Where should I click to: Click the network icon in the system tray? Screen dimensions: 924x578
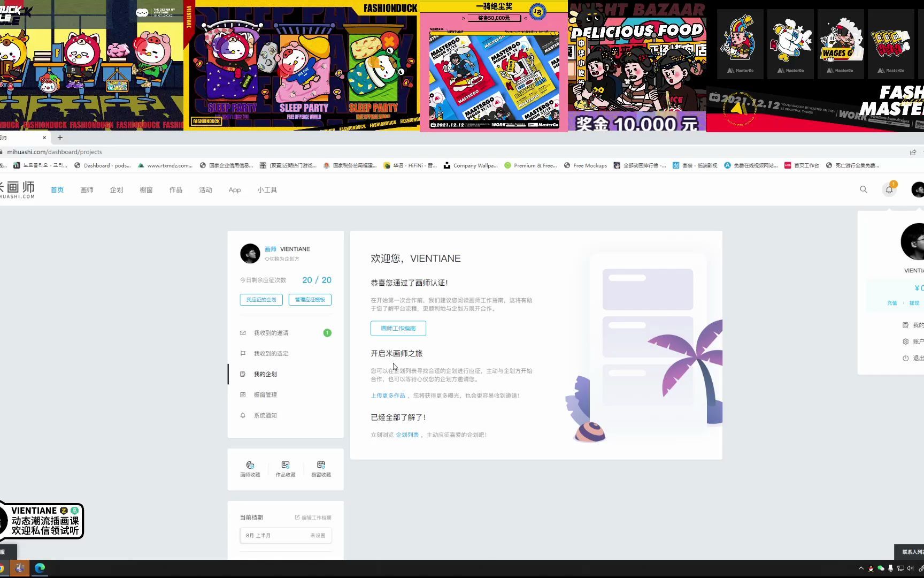point(900,568)
